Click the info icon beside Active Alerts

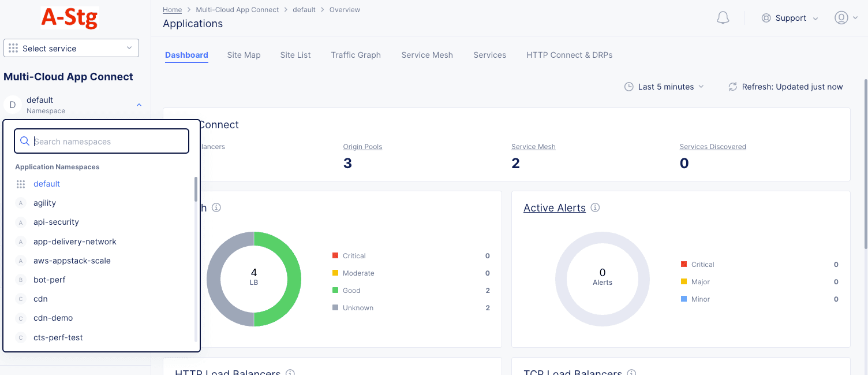(595, 207)
